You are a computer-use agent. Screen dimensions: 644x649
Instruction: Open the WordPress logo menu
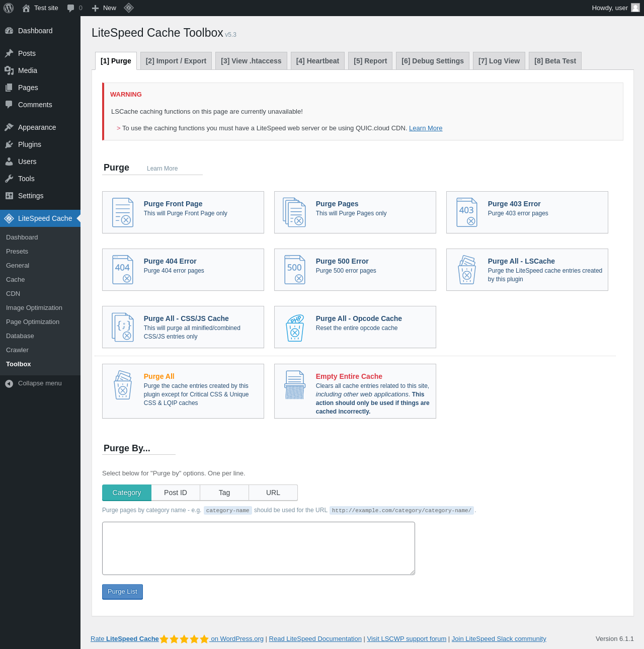point(9,8)
